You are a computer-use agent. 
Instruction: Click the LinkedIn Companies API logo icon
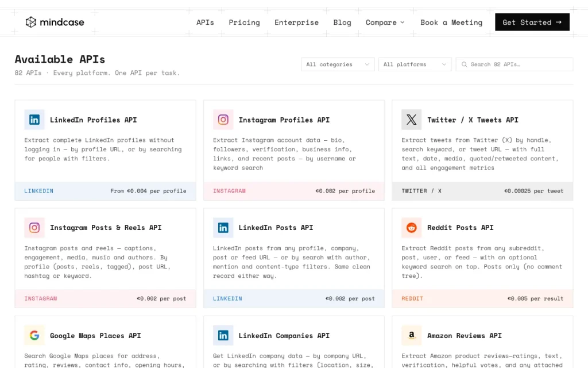(x=223, y=335)
